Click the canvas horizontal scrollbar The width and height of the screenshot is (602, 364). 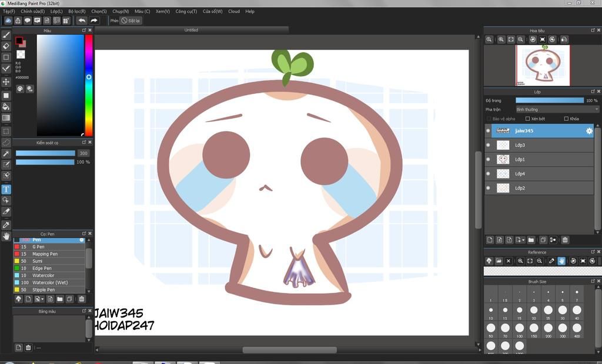click(x=289, y=350)
